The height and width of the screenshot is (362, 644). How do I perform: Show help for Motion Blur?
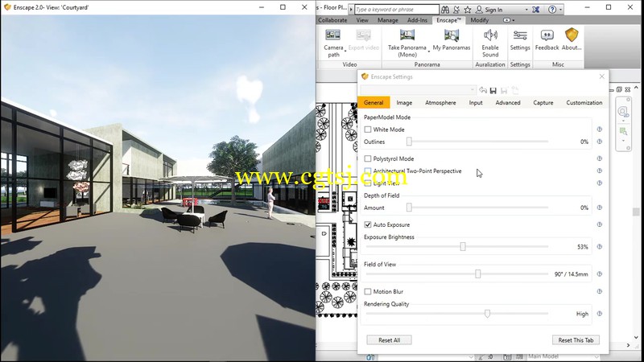coord(599,291)
